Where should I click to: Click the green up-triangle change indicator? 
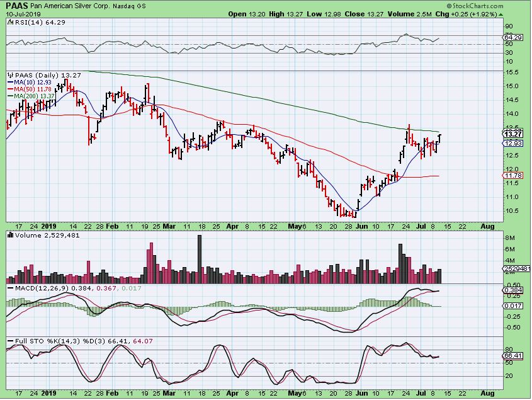click(501, 14)
